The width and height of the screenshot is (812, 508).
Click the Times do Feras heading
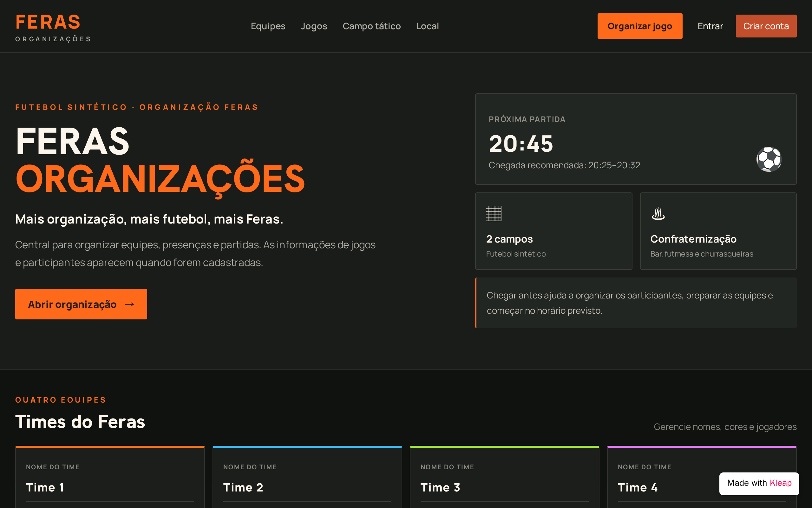80,422
